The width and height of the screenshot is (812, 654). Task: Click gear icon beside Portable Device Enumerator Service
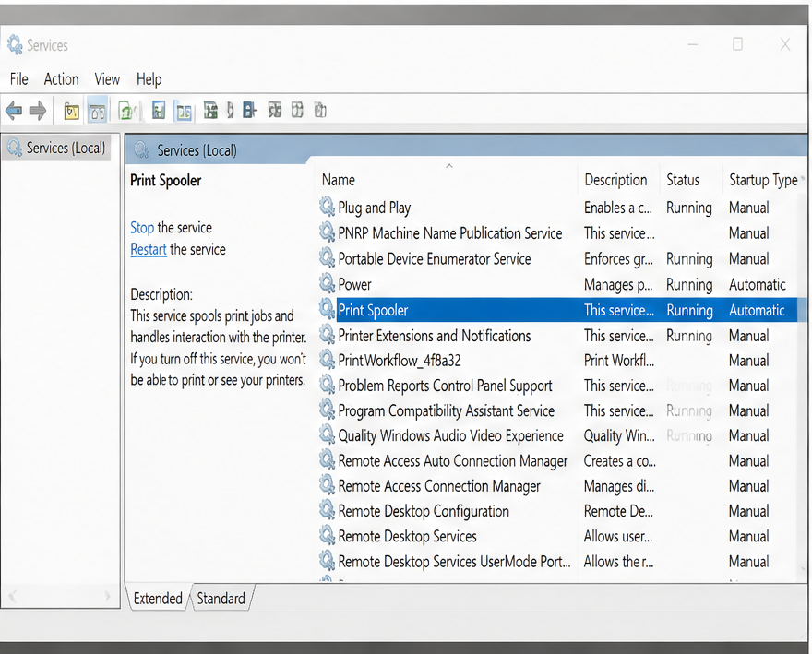coord(327,257)
